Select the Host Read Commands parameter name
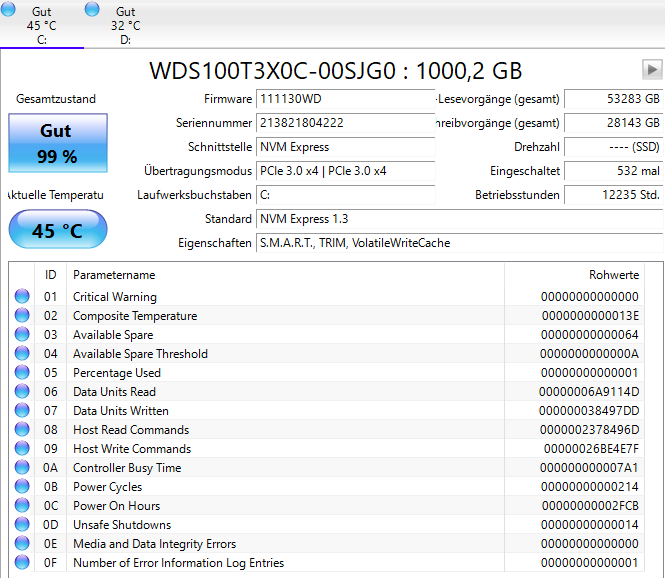Screen dimensions: 665x578 click(131, 430)
